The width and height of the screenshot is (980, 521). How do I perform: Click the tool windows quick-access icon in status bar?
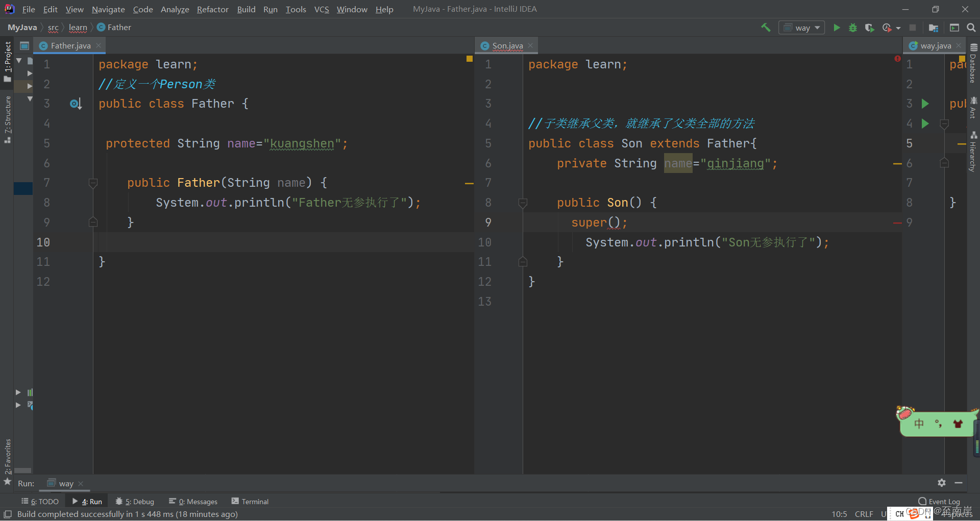(8, 514)
